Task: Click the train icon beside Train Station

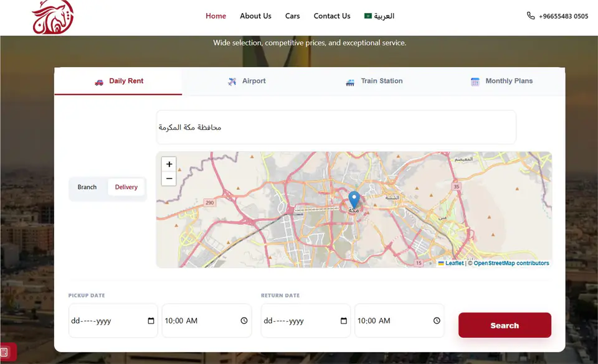Action: click(x=350, y=82)
